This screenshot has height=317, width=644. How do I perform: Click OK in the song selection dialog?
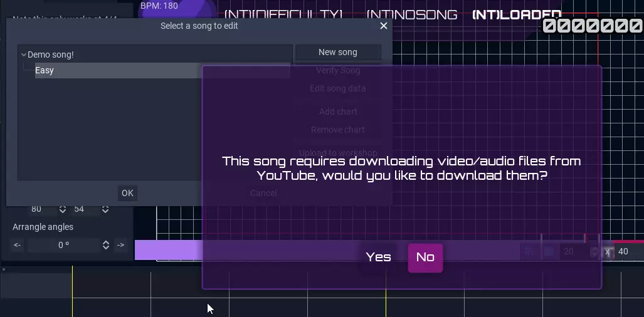click(x=127, y=193)
